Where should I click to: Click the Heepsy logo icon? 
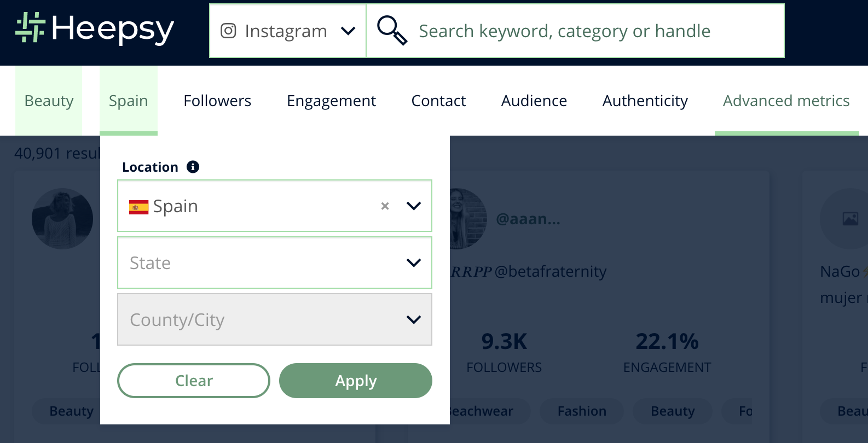click(30, 28)
